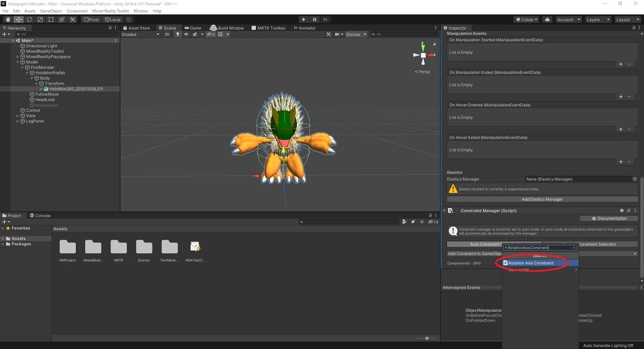Open Constraint Manager Documentation
The width and height of the screenshot is (644, 349).
pyautogui.click(x=609, y=219)
